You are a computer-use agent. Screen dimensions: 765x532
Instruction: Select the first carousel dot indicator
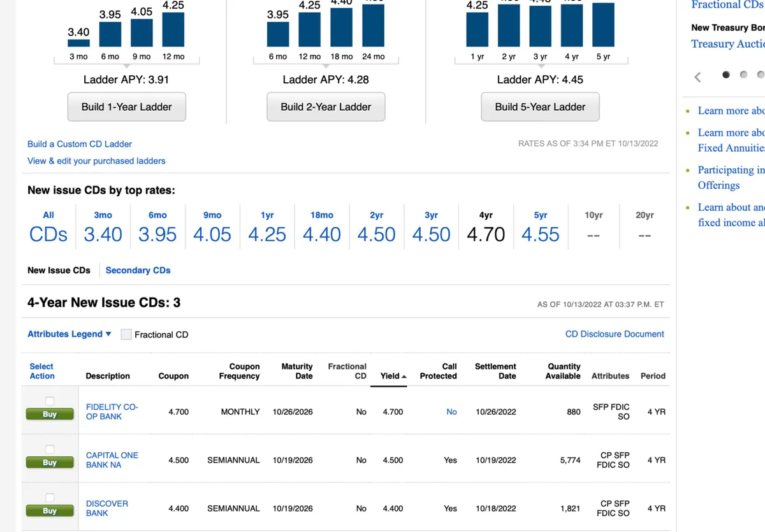coord(725,75)
